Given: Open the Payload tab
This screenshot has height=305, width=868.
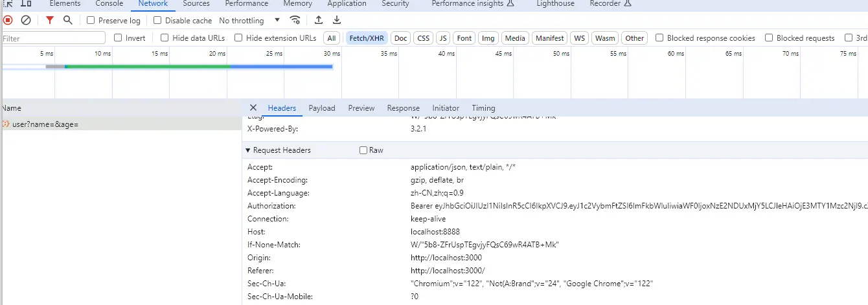Looking at the screenshot, I should pyautogui.click(x=322, y=108).
